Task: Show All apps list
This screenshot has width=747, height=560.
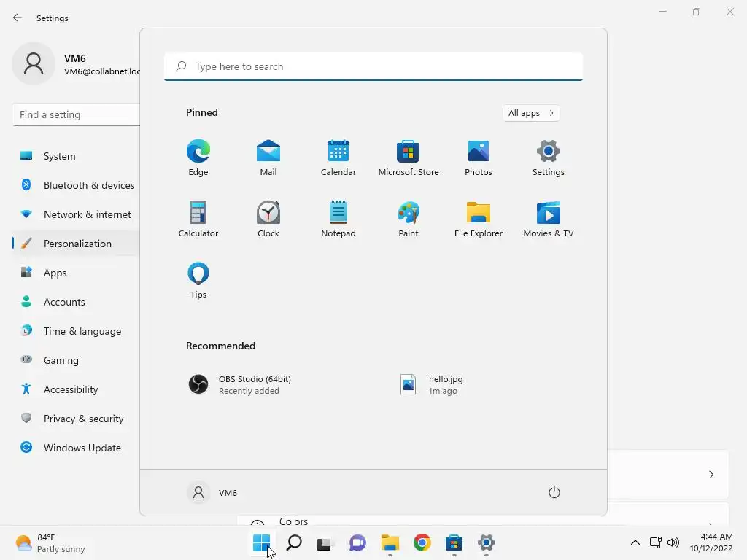Action: click(x=531, y=113)
